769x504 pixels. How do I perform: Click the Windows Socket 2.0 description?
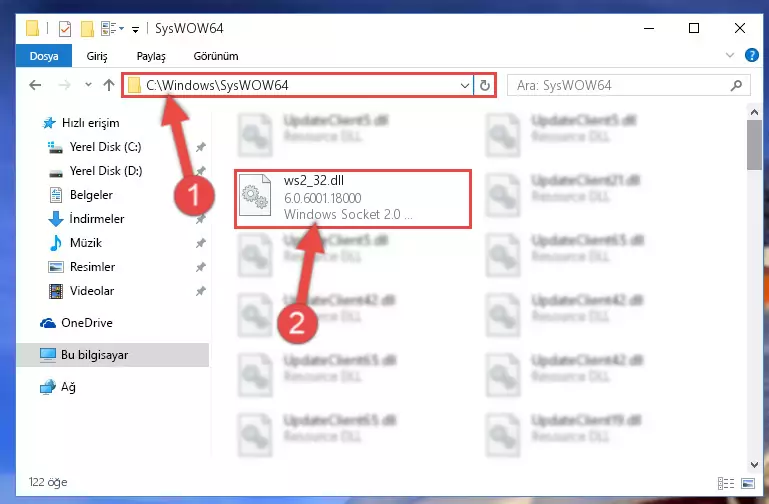click(348, 214)
